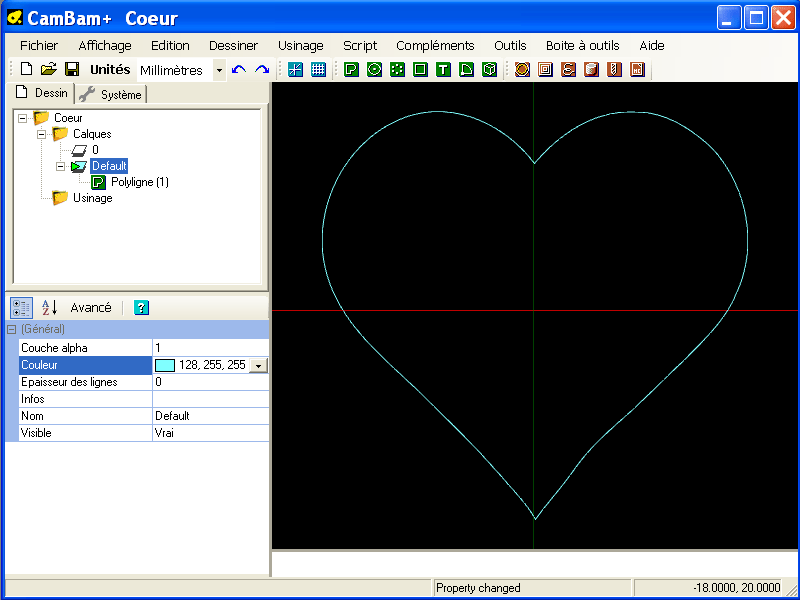800x600 pixels.
Task: Select the Point list drawing tool
Action: click(x=397, y=69)
